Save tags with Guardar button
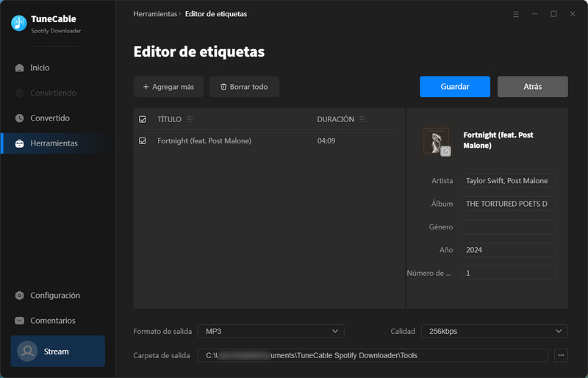 pyautogui.click(x=455, y=87)
